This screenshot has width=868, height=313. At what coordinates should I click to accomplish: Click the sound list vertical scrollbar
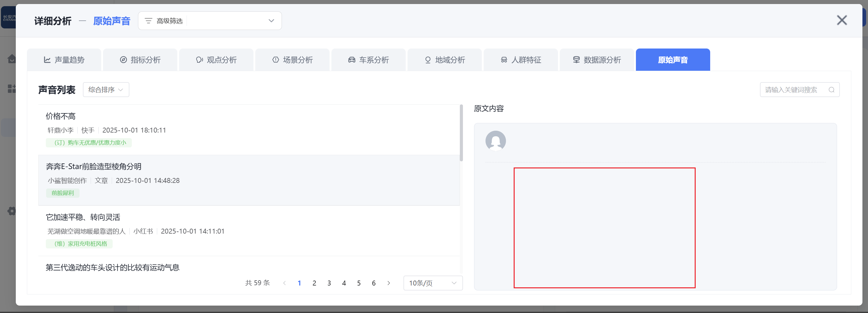(x=461, y=133)
